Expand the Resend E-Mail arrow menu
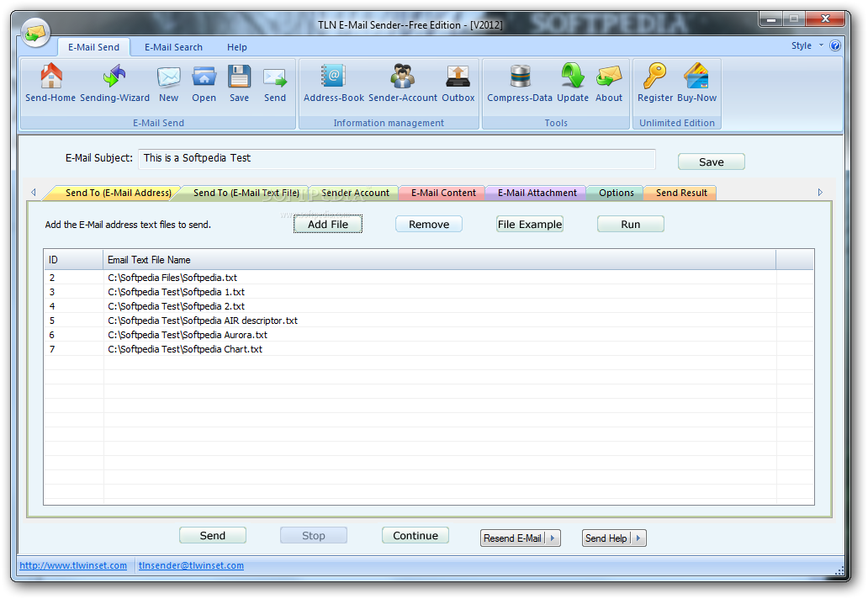Image resolution: width=868 pixels, height=599 pixels. tap(553, 538)
